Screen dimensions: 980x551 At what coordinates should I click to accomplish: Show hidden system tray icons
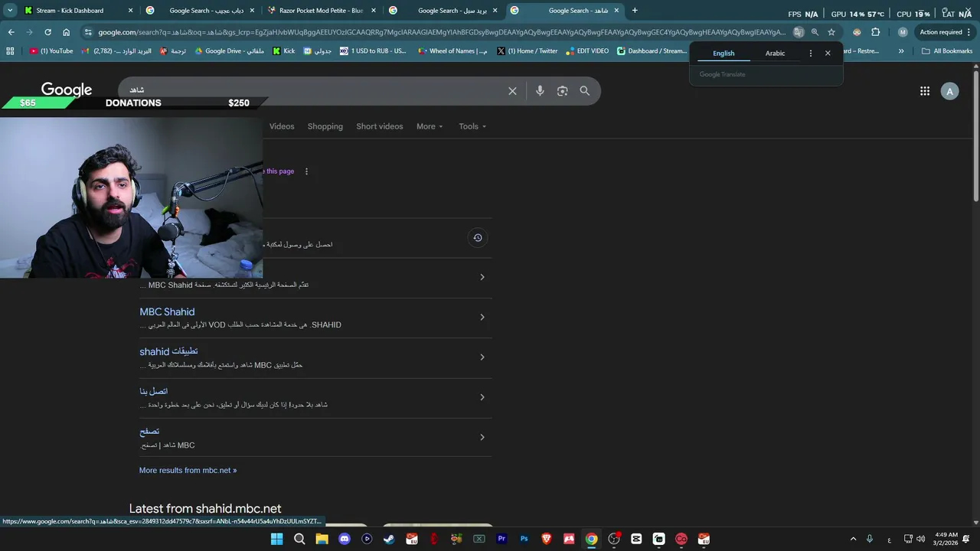(x=853, y=539)
